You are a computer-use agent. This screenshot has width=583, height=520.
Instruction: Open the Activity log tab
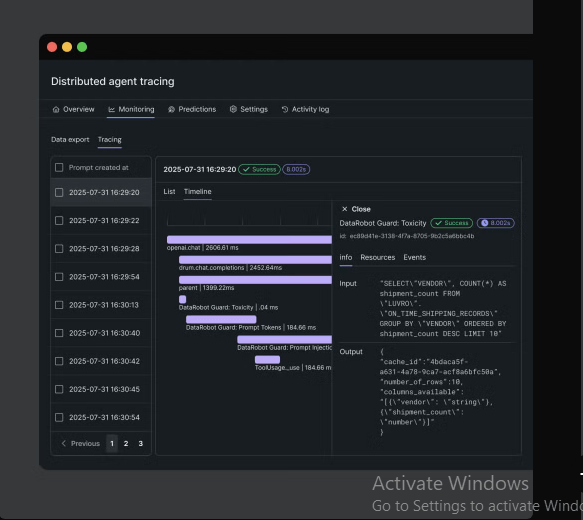pyautogui.click(x=305, y=109)
